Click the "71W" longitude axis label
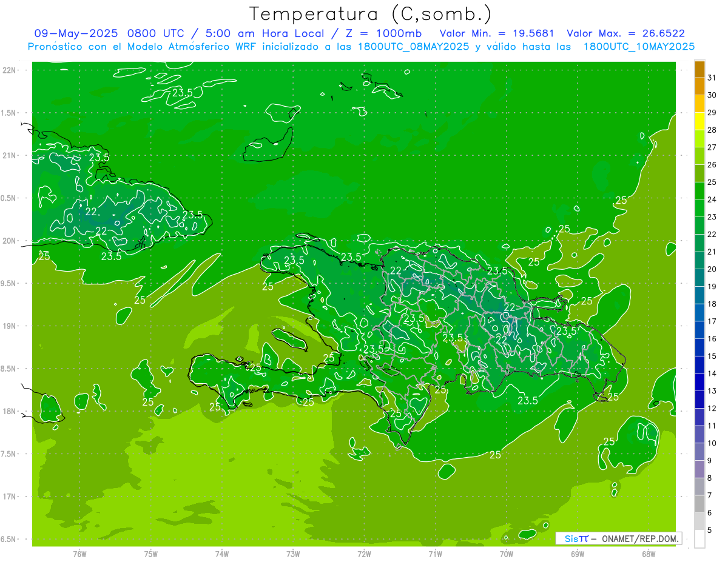The image size is (728, 562). pyautogui.click(x=435, y=554)
